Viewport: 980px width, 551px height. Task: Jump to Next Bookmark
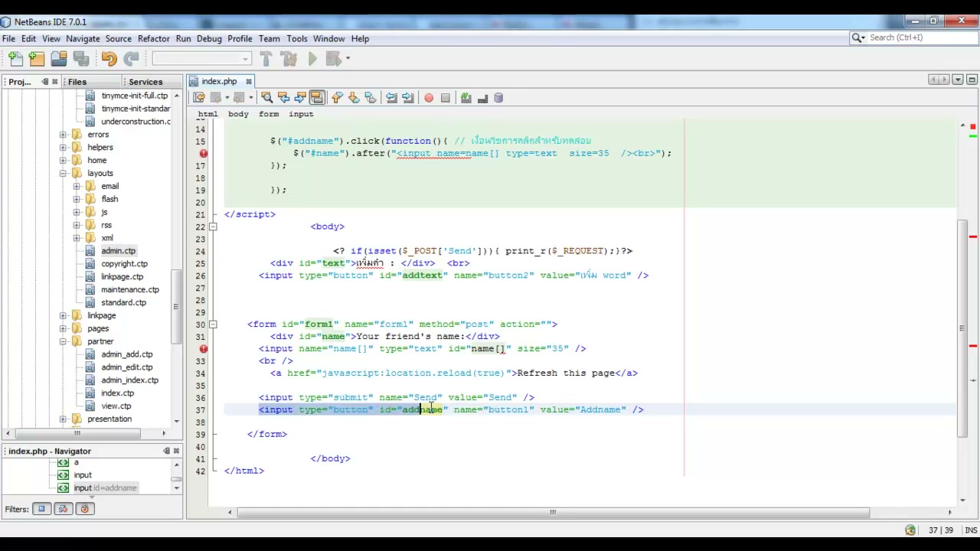pyautogui.click(x=354, y=98)
